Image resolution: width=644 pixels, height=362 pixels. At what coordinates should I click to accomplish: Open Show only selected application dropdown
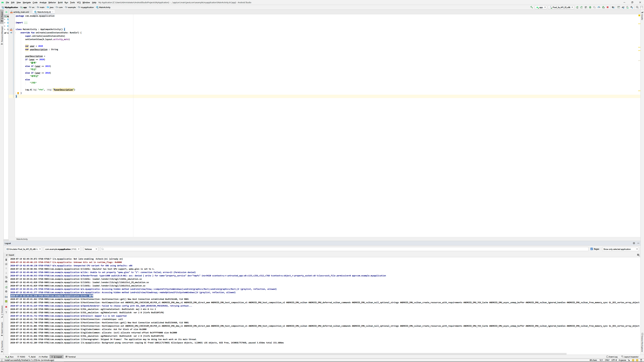click(x=620, y=249)
